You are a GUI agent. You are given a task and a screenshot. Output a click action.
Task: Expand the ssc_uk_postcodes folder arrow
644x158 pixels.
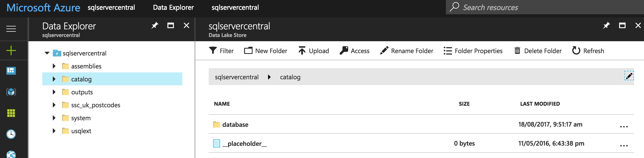tap(54, 105)
